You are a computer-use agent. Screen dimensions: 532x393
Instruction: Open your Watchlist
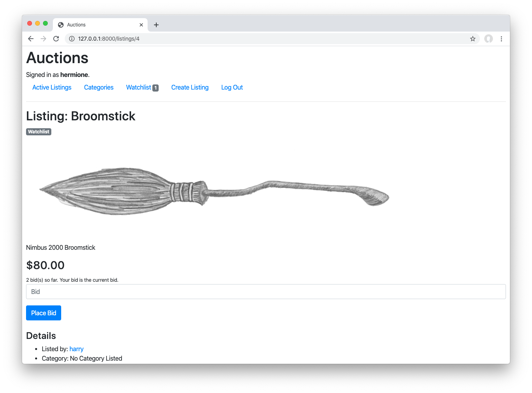[139, 87]
